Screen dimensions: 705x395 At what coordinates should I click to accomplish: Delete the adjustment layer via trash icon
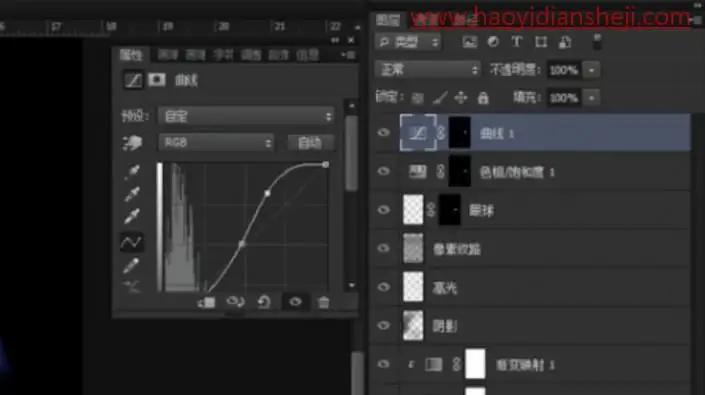[x=323, y=302]
